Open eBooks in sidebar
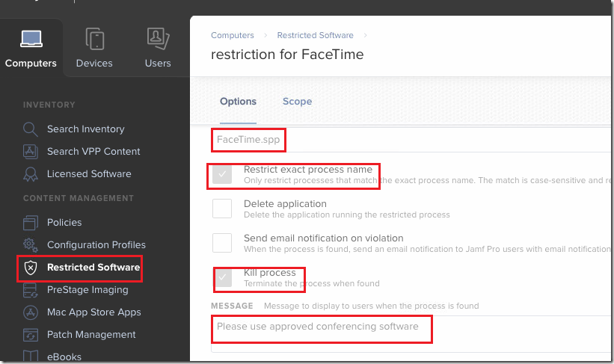 [x=64, y=357]
